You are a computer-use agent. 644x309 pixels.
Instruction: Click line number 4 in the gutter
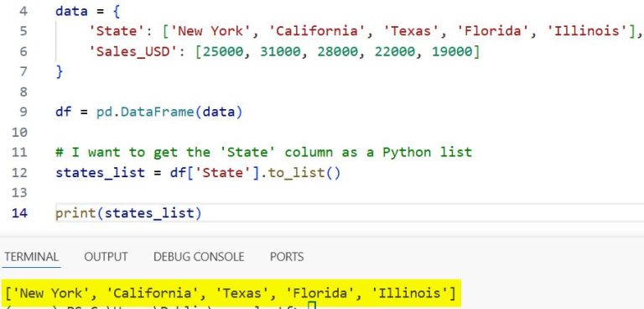point(23,11)
